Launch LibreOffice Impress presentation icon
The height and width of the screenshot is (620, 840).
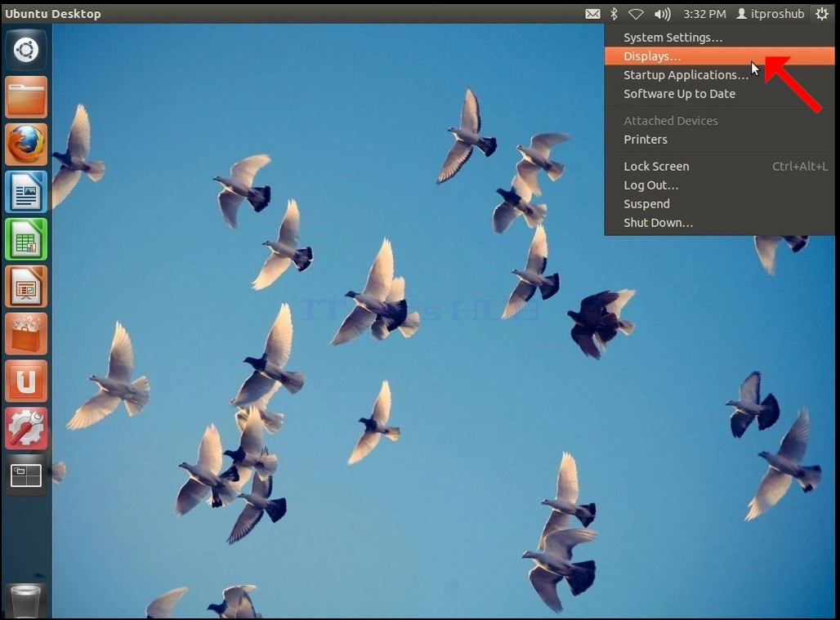pyautogui.click(x=25, y=287)
